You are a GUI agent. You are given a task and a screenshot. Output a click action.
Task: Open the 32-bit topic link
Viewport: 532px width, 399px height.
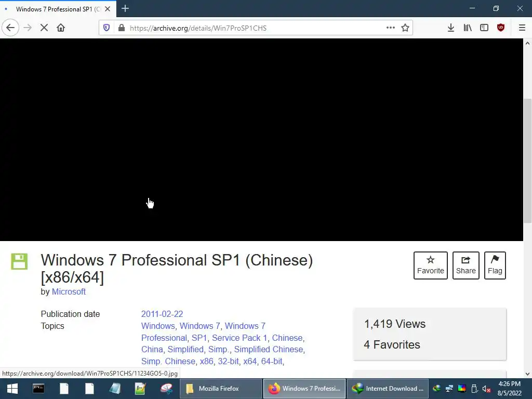[x=228, y=362]
